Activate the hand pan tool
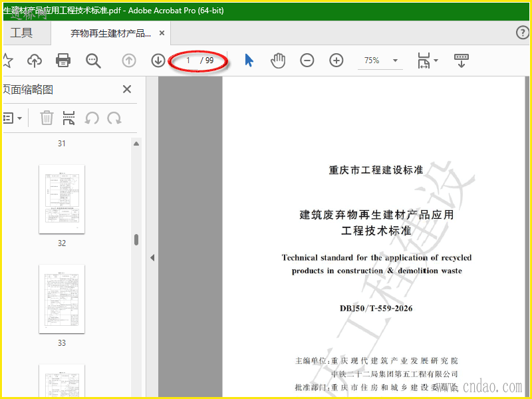This screenshot has width=532, height=399. 278,61
